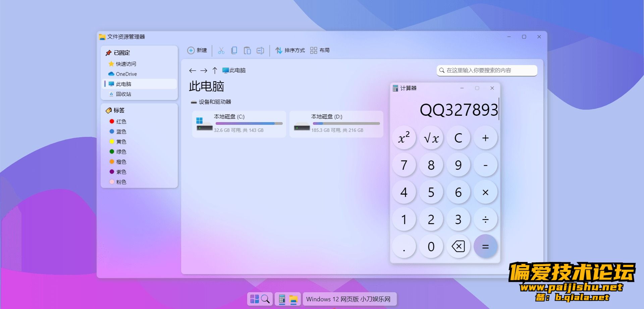Click calculator digit 1
Screen dimensions: 644x309
404,219
